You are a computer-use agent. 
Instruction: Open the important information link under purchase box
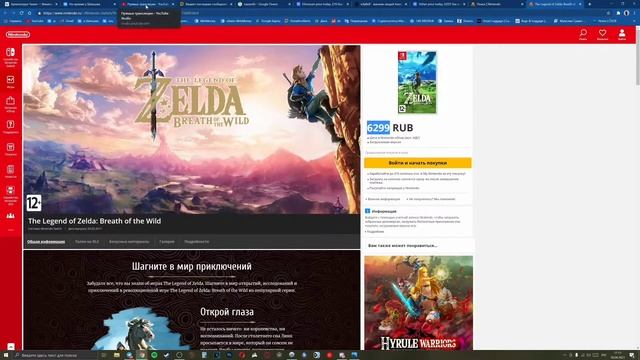pyautogui.click(x=383, y=199)
